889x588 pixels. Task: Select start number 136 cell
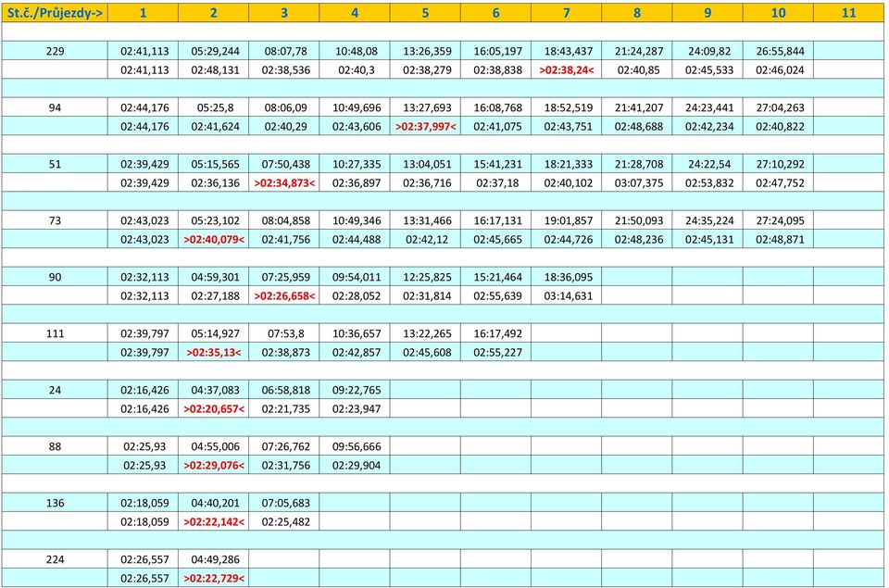55,503
